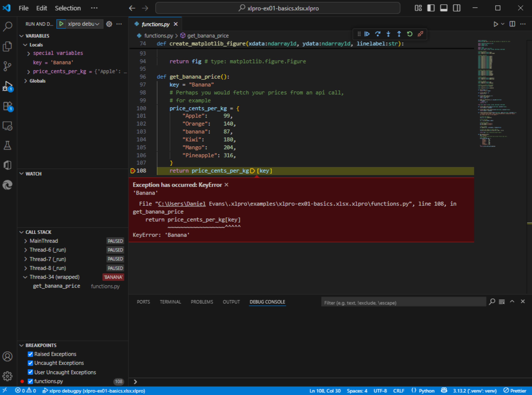Run Python file play button in editor
532x395 pixels.
496,24
